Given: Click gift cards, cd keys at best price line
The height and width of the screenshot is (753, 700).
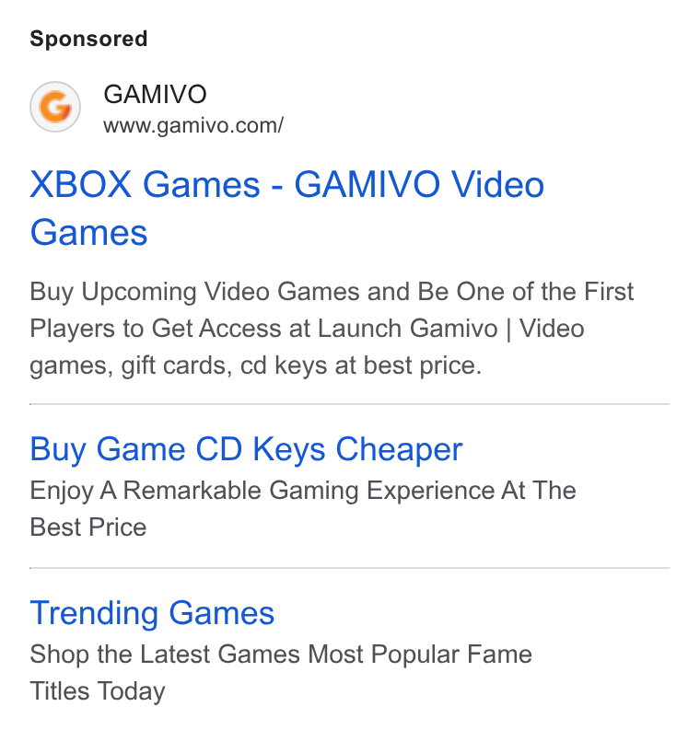Looking at the screenshot, I should coord(255,366).
